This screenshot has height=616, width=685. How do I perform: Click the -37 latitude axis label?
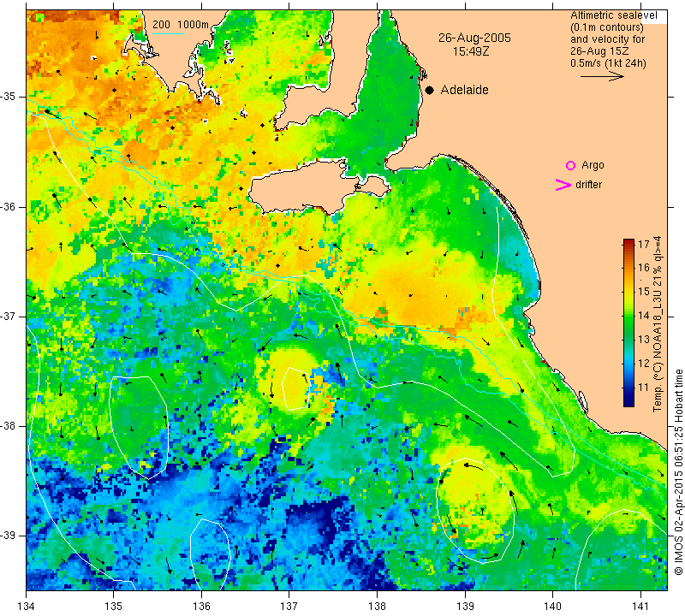coord(9,316)
